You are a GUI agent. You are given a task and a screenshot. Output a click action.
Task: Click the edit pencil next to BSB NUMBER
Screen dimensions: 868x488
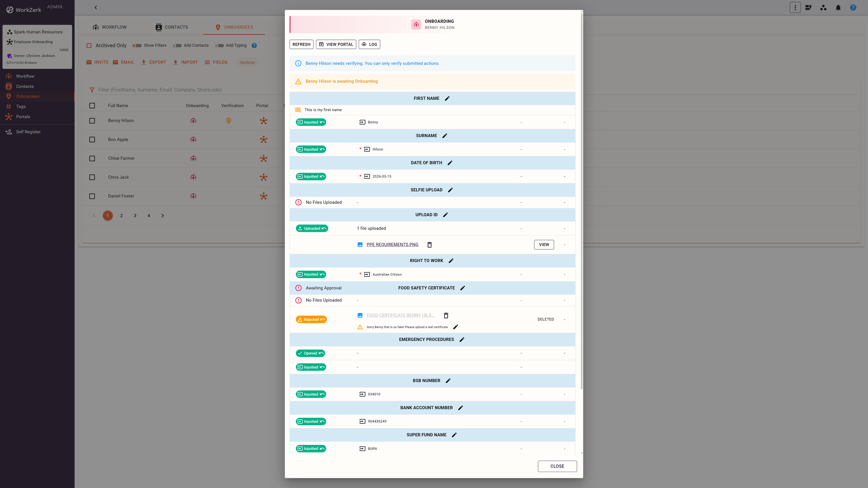pyautogui.click(x=448, y=381)
